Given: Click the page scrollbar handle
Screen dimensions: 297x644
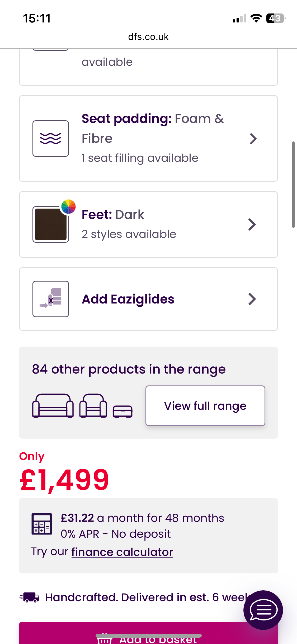Looking at the screenshot, I should pyautogui.click(x=293, y=185).
